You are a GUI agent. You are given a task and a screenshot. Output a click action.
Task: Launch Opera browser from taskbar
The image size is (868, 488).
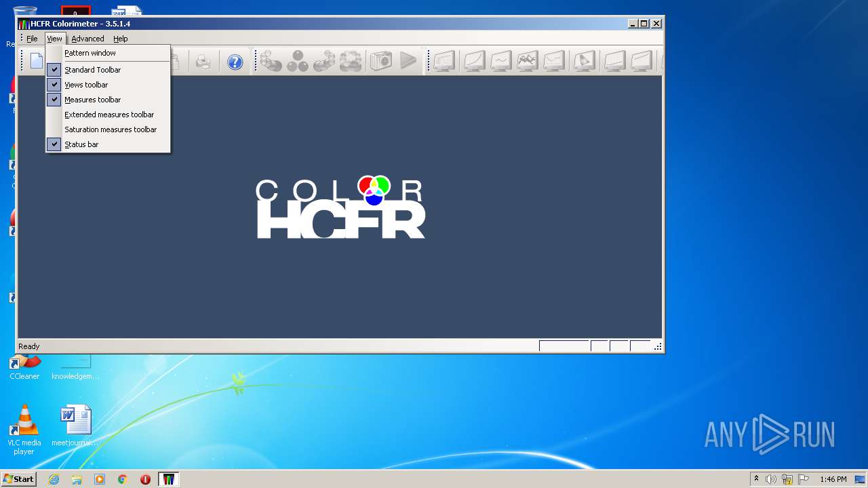coord(145,479)
